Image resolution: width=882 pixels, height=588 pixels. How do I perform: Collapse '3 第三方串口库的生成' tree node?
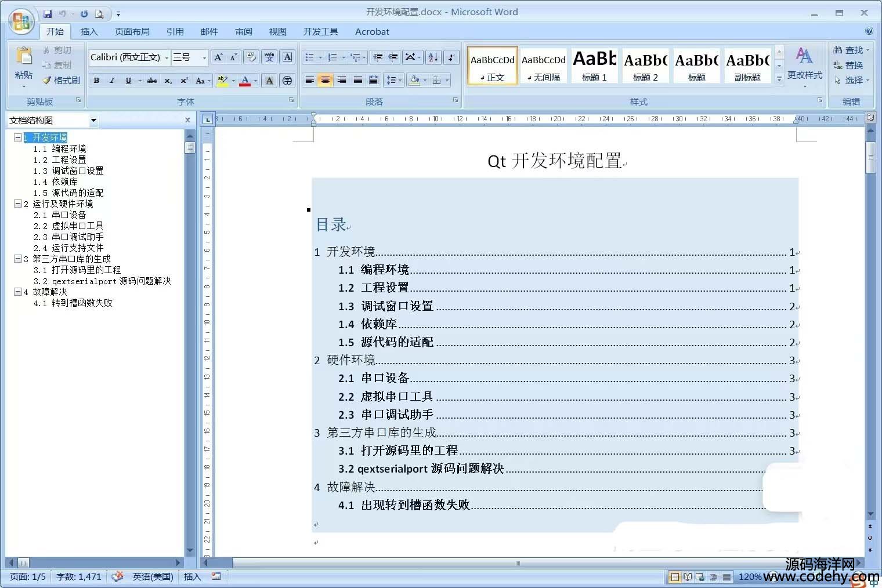[18, 259]
